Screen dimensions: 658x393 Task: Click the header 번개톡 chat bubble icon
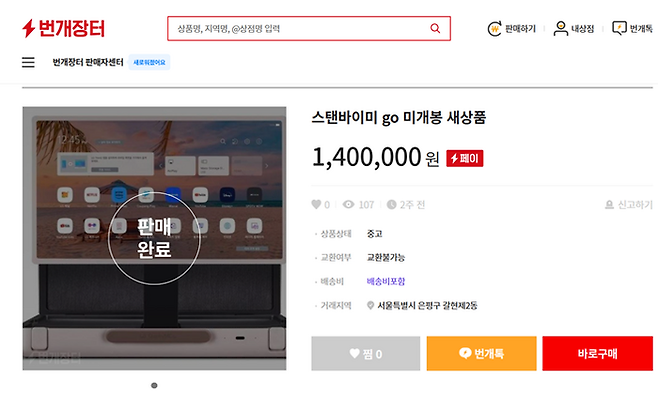(619, 29)
